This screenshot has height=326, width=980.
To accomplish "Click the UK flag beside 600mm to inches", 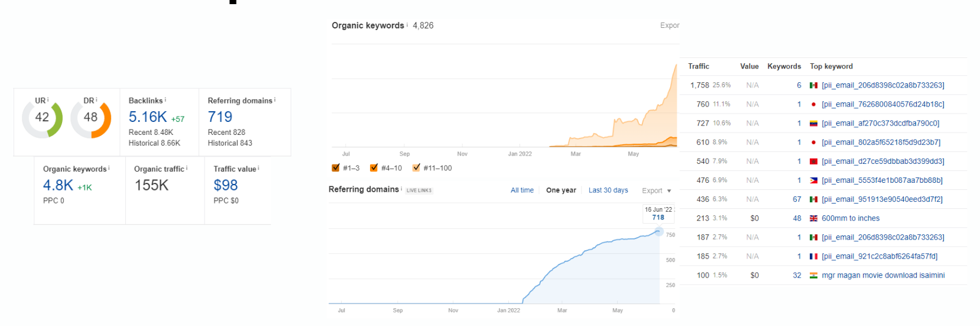I will (x=813, y=218).
